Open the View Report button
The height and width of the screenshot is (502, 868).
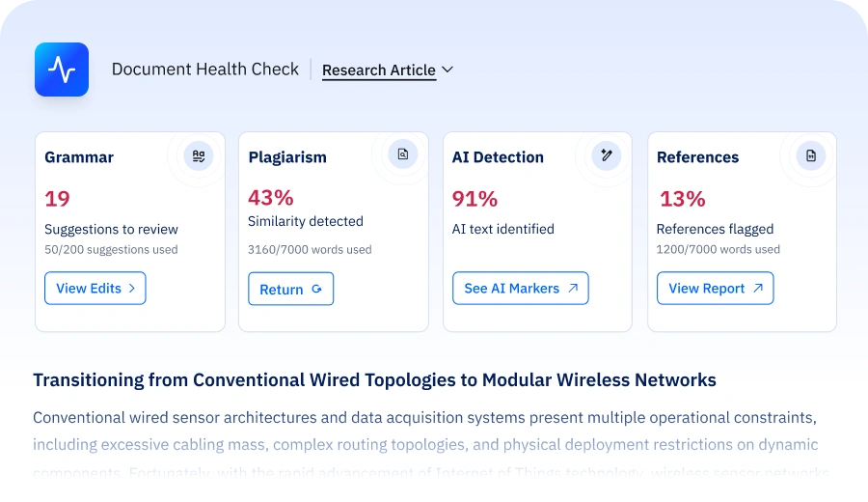click(716, 288)
